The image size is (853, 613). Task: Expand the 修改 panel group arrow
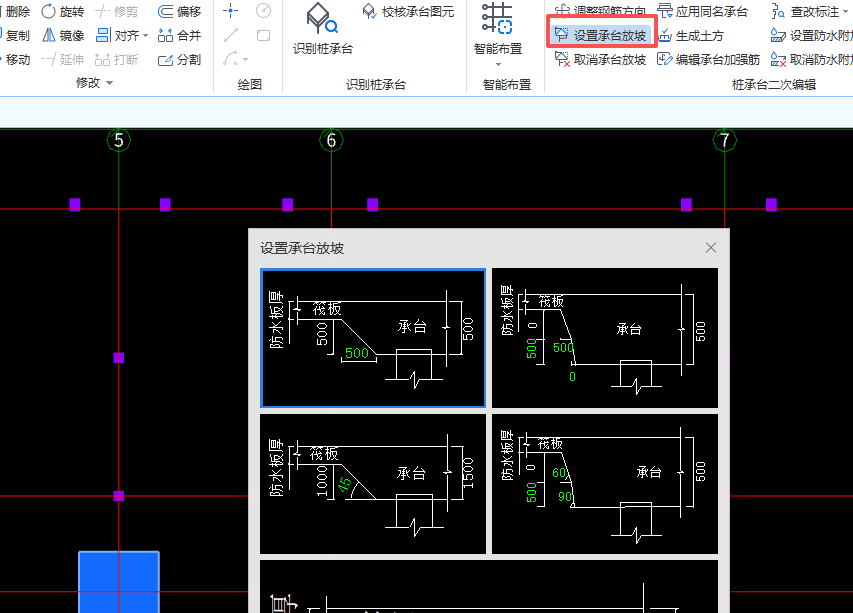click(x=109, y=83)
